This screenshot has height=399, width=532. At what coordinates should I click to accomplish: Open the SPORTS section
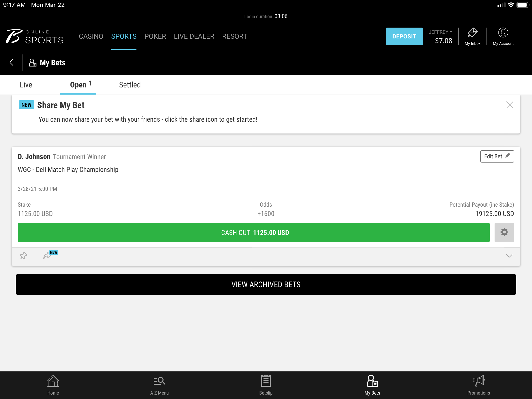(124, 36)
